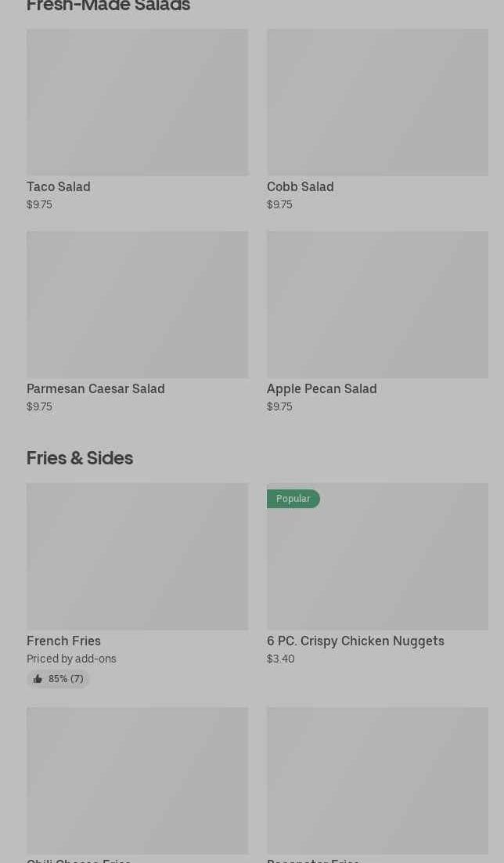Open the Cobb Salad name link
Viewport: 504px width, 863px height.
[300, 186]
